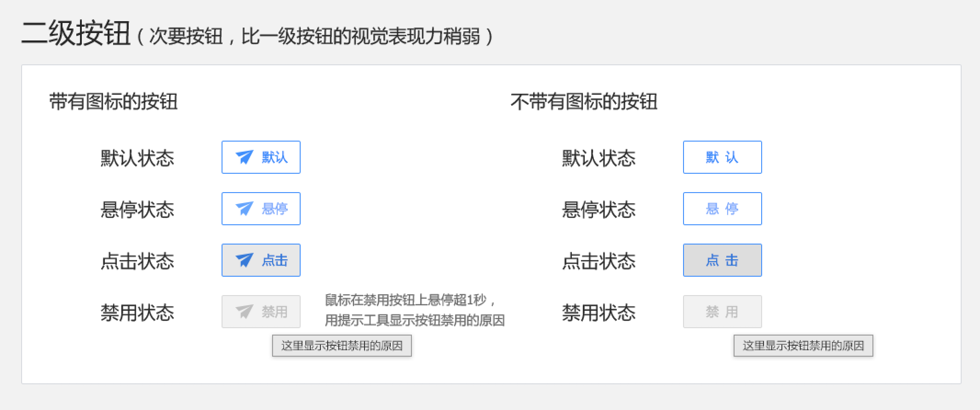Image resolution: width=980 pixels, height=410 pixels.
Task: Click 悬停状态 label in the iconless button section
Action: [x=598, y=210]
